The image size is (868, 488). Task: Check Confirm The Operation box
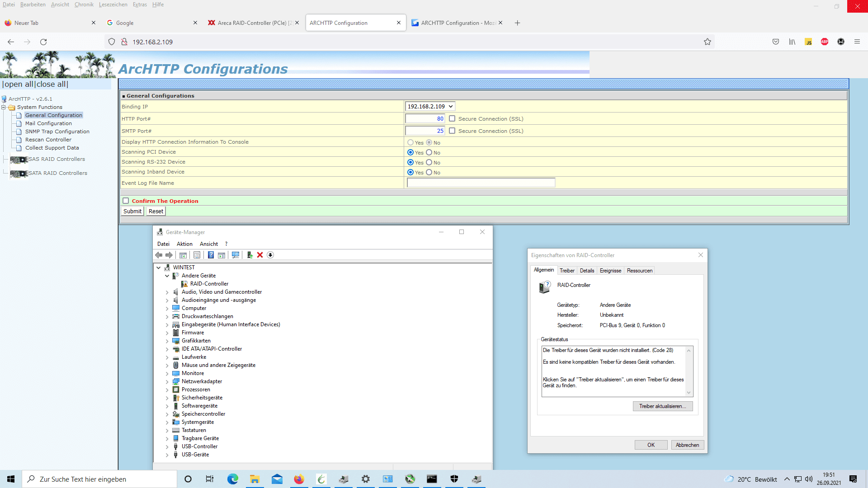tap(126, 201)
